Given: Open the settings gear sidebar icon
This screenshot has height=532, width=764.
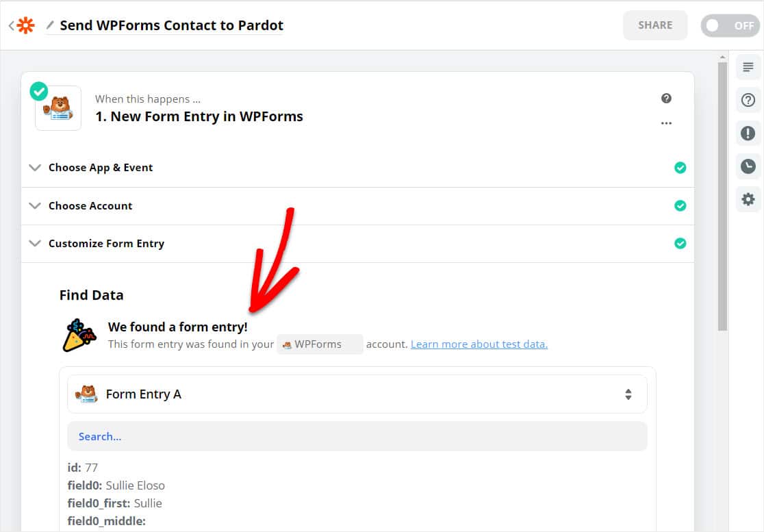Looking at the screenshot, I should [748, 199].
